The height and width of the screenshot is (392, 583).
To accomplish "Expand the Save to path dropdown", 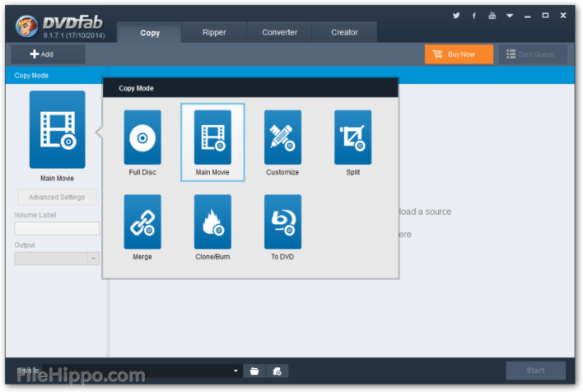I will [x=236, y=371].
